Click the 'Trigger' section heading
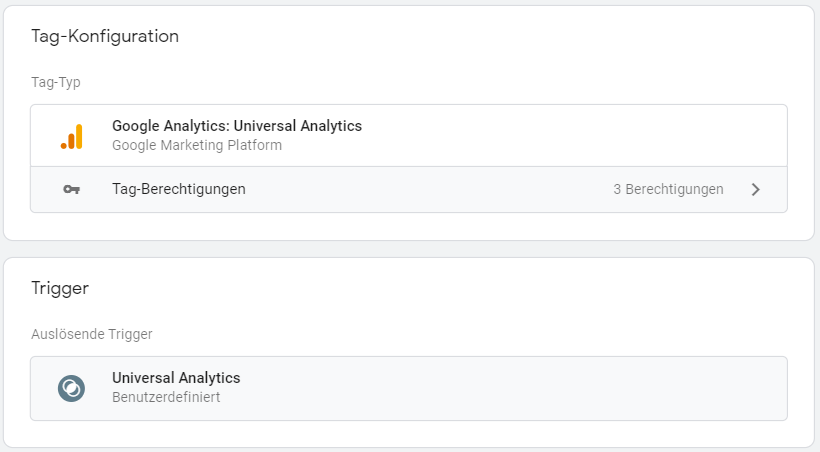Screen dimensions: 820x452 60,288
